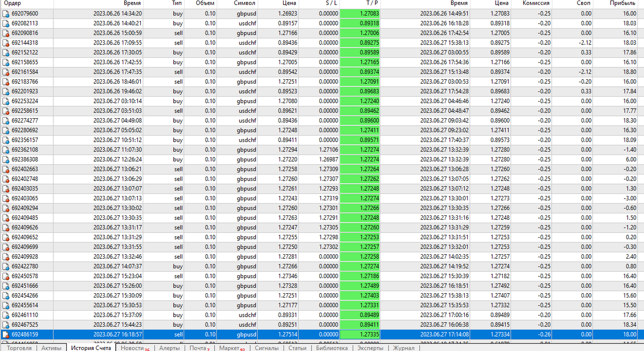Screen dimensions: 644x351
Task: Click the S/L value 1.26987
Action: click(x=328, y=160)
